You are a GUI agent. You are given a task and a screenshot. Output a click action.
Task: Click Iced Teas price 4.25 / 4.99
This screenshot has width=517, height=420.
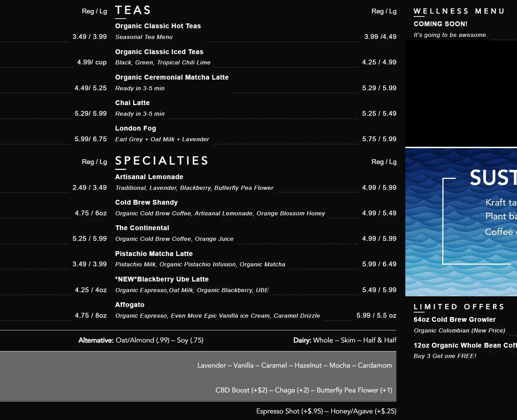tap(379, 62)
